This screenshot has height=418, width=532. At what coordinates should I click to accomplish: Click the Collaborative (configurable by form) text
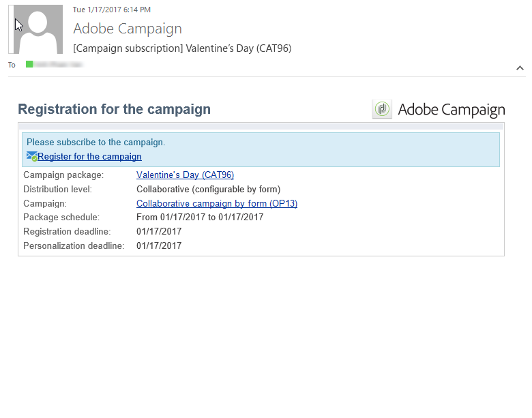208,190
